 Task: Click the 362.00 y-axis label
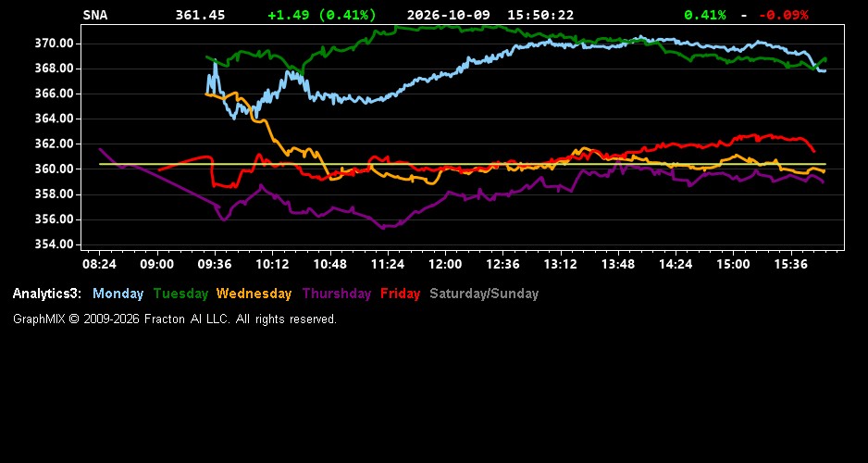(55, 144)
